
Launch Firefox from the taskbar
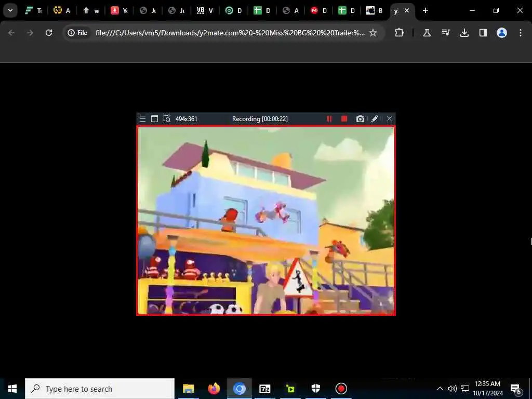click(214, 389)
